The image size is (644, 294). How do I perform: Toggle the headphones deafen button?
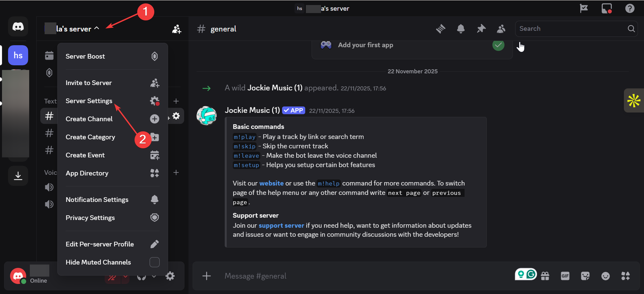pos(142,277)
